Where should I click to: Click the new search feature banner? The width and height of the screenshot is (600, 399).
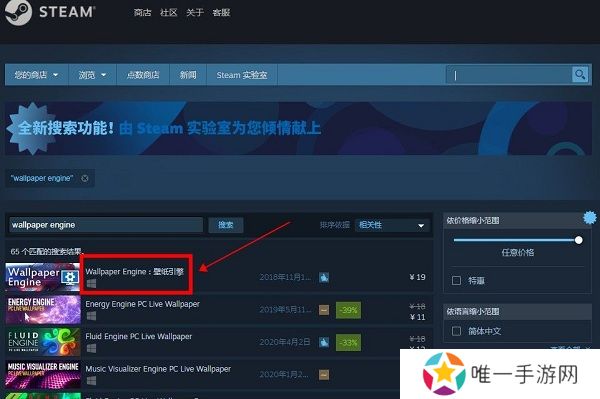[x=298, y=128]
